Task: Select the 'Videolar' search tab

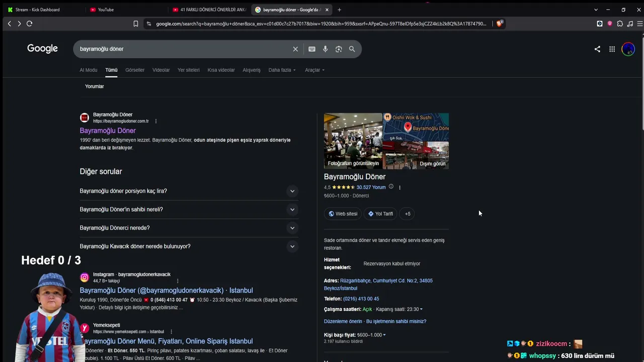Action: (x=161, y=70)
